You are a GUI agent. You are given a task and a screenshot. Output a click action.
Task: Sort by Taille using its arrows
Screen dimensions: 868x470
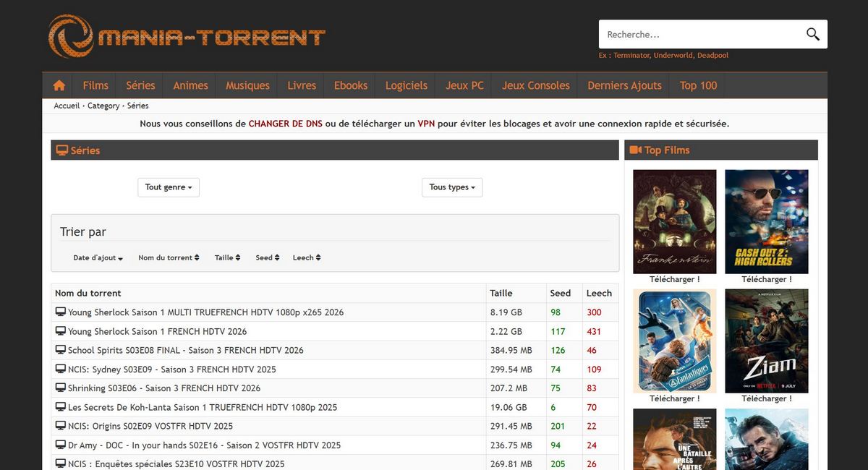227,257
